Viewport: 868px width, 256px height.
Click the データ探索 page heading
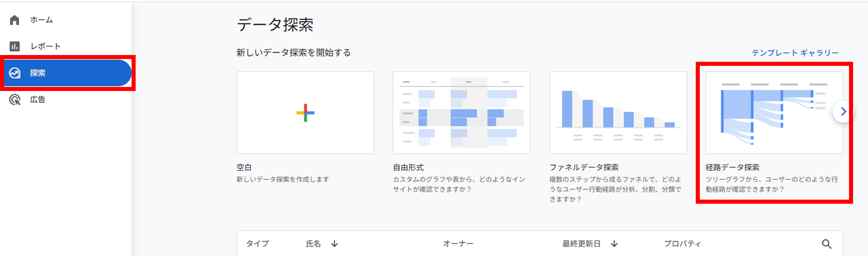click(x=275, y=25)
